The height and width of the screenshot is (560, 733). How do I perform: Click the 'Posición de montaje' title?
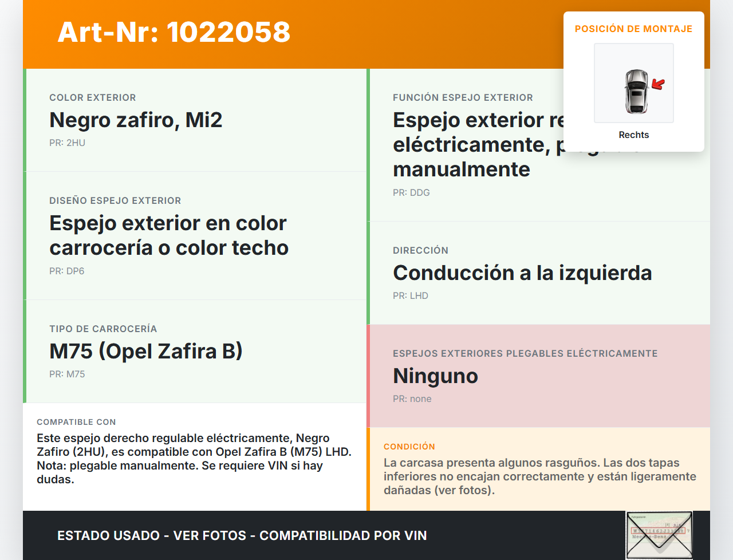click(633, 29)
